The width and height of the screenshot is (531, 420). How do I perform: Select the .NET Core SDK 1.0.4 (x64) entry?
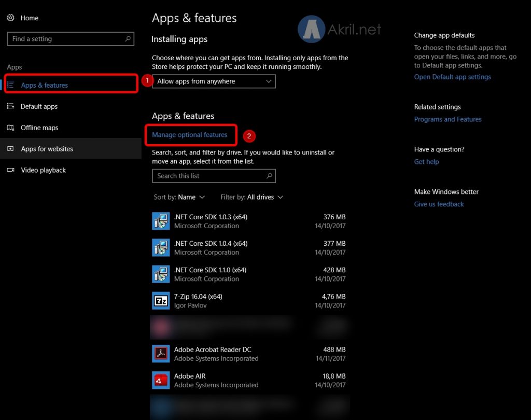pyautogui.click(x=249, y=248)
